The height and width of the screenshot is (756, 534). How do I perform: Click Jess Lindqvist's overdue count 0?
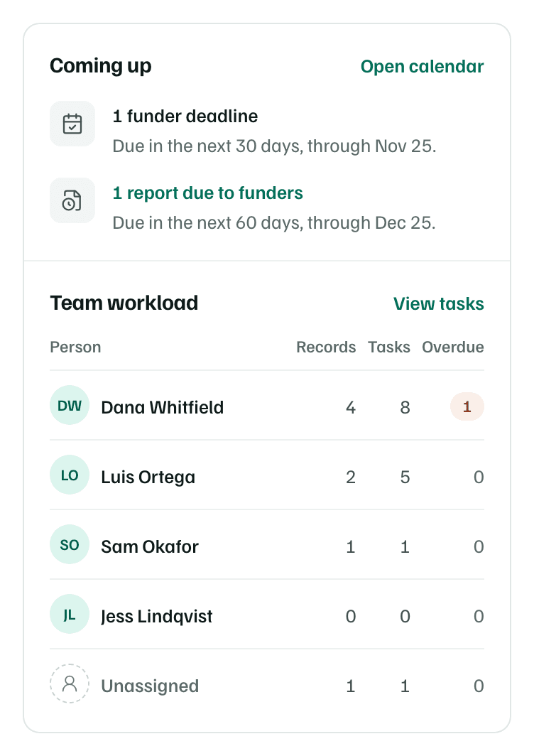pyautogui.click(x=479, y=616)
